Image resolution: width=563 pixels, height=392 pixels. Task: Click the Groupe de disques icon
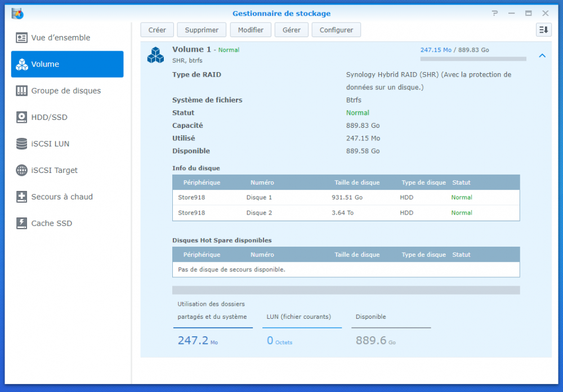[22, 91]
